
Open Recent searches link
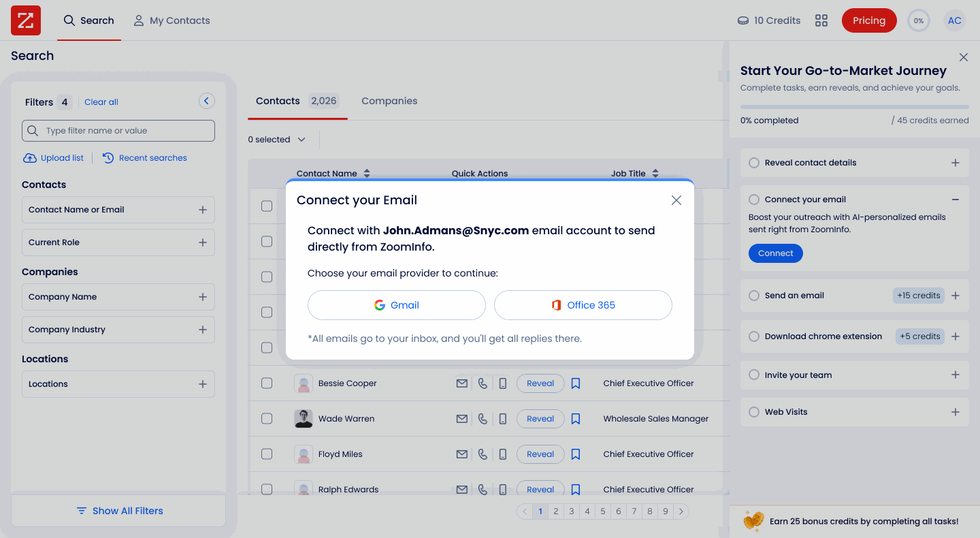[144, 158]
